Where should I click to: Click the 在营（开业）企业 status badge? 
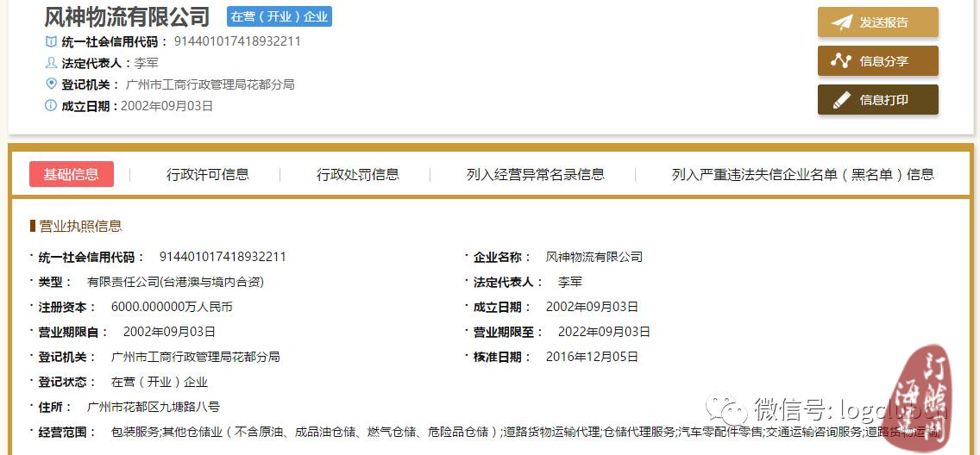coord(280,17)
